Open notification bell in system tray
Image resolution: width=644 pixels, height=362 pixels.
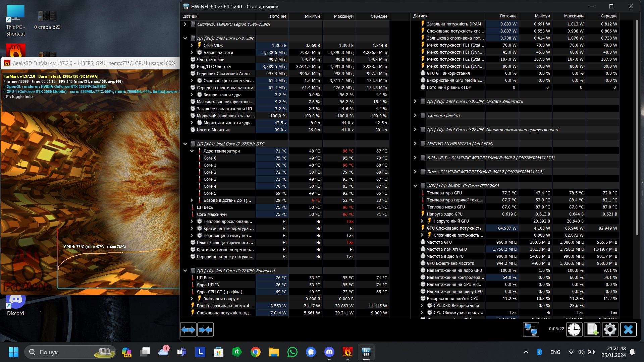tap(632, 352)
